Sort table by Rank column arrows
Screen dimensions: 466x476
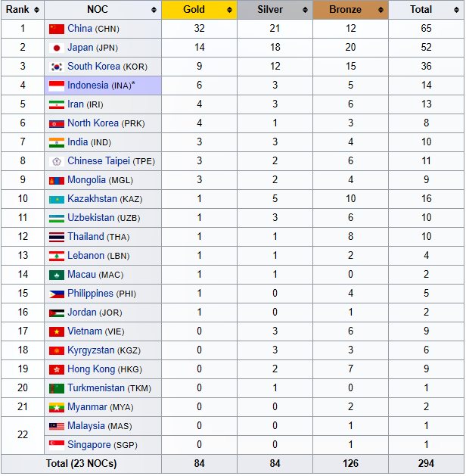37,10
